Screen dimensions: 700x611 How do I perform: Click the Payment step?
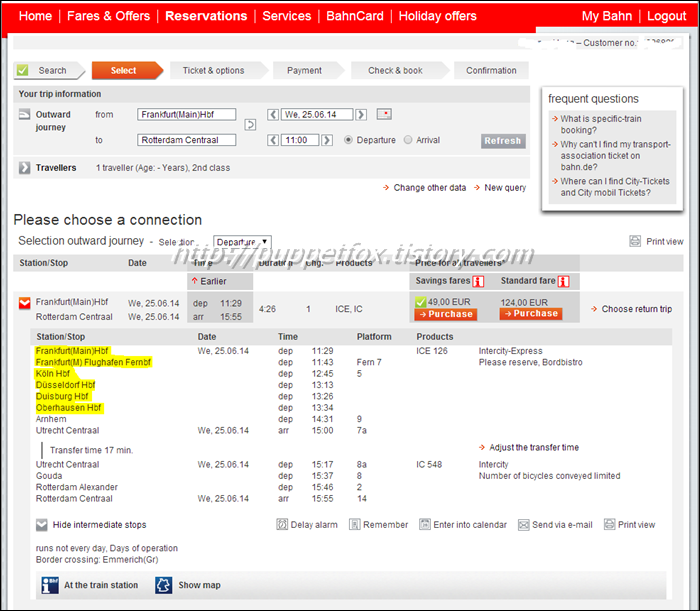pyautogui.click(x=308, y=70)
